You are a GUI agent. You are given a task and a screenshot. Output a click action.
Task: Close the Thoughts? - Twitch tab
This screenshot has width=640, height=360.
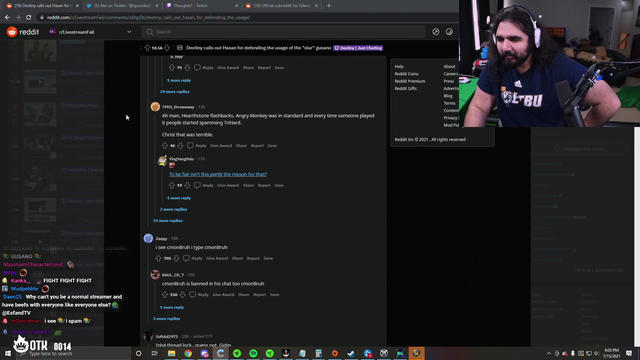pos(236,6)
